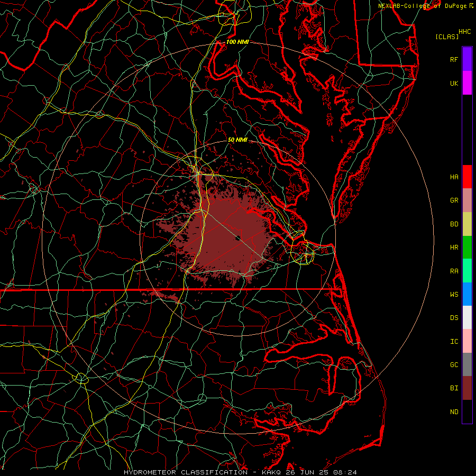Click the UK magenta legend swatch
This screenshot has width=476, height=476.
tap(467, 83)
